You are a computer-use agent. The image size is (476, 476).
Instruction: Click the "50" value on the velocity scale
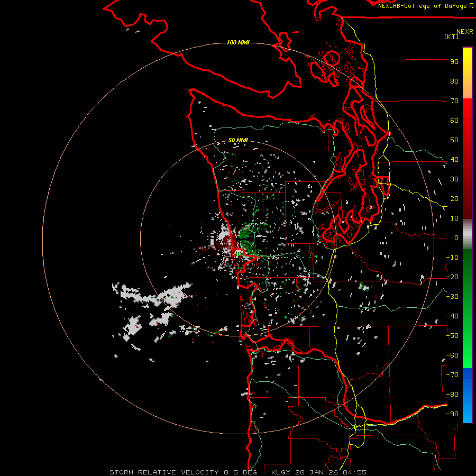454,140
